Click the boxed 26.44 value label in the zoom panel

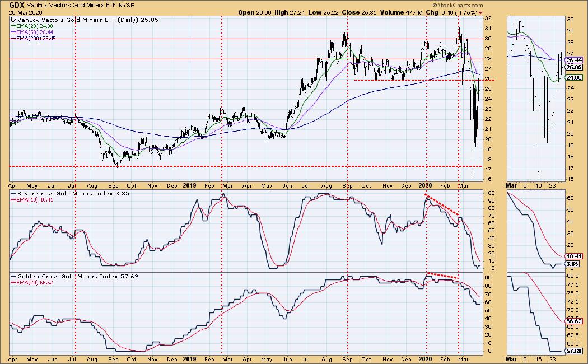574,60
